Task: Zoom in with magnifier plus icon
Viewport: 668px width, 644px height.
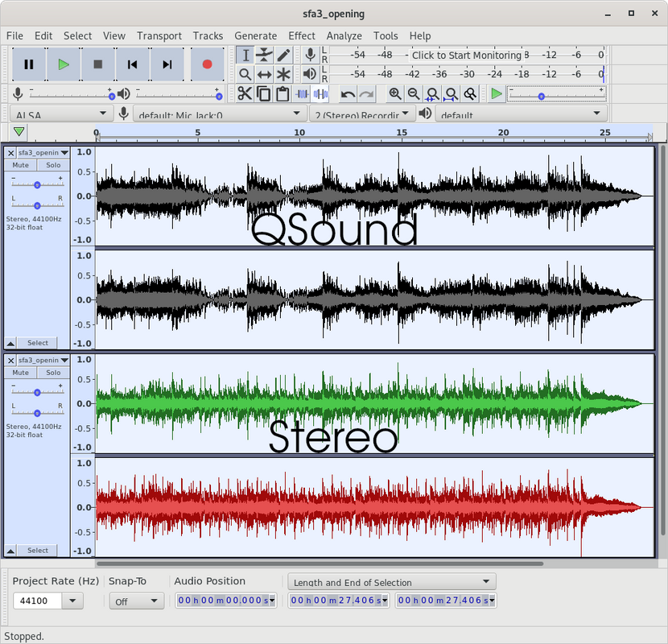Action: point(395,93)
